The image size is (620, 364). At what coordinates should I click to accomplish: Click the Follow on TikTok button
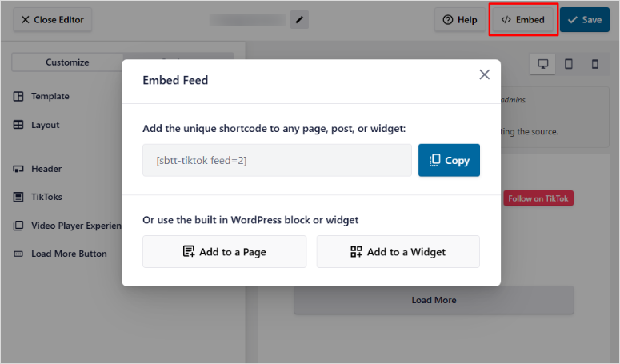coord(538,198)
